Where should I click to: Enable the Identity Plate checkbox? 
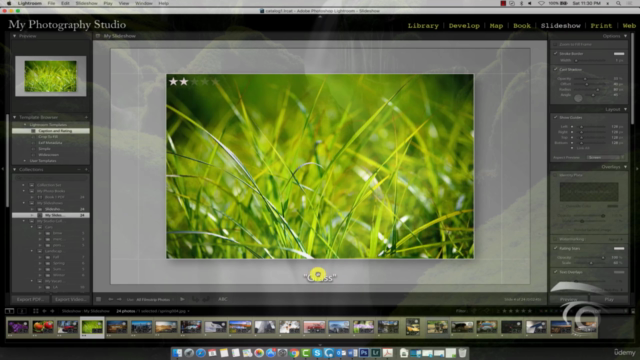[x=556, y=175]
